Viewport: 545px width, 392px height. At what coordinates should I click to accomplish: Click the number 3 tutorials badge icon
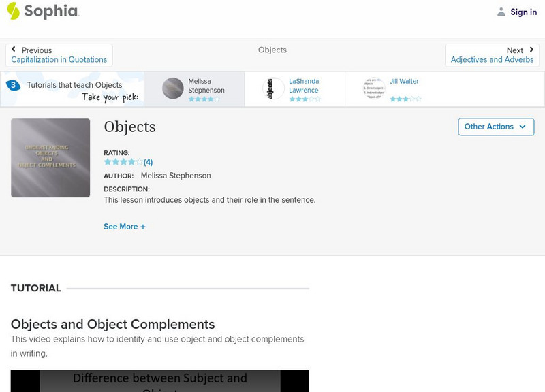tap(13, 85)
